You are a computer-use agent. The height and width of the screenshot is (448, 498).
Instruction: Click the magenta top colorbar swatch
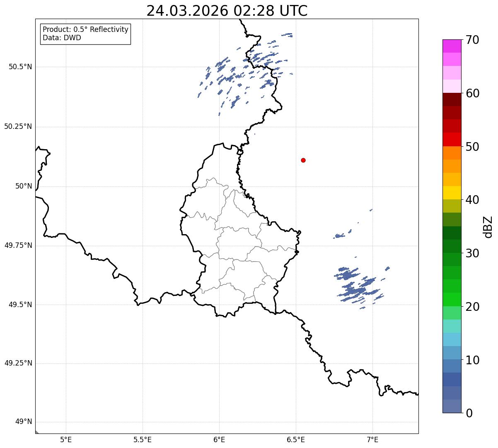pyautogui.click(x=452, y=46)
